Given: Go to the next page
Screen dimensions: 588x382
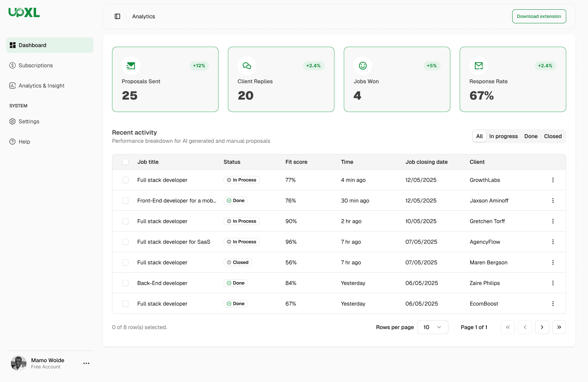Looking at the screenshot, I should pyautogui.click(x=542, y=327).
